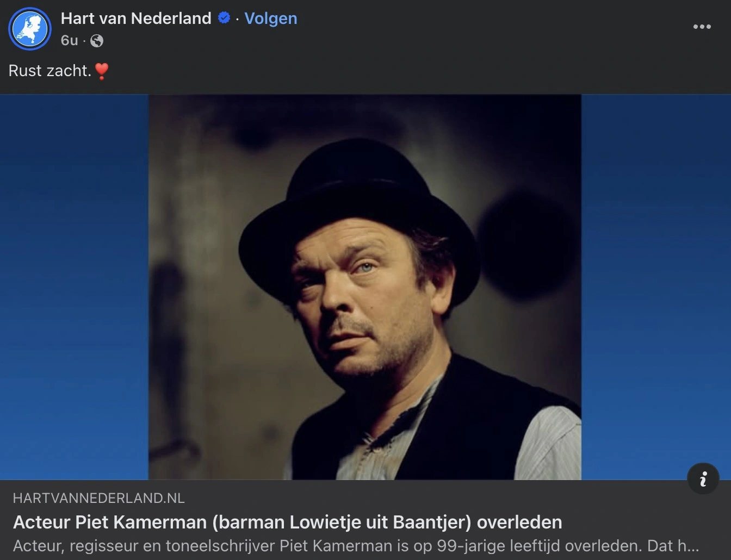The image size is (731, 560).
Task: Click the 6u post timestamp
Action: coord(69,40)
